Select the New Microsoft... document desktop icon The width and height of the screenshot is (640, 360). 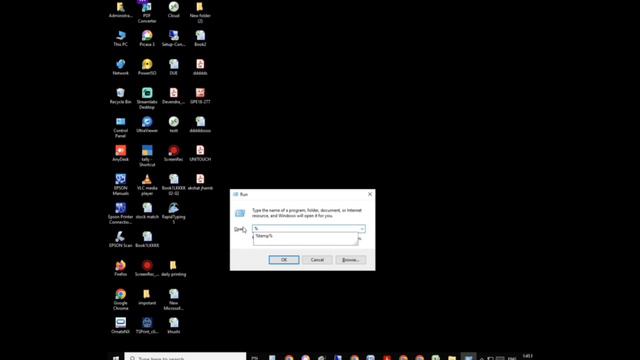click(173, 299)
